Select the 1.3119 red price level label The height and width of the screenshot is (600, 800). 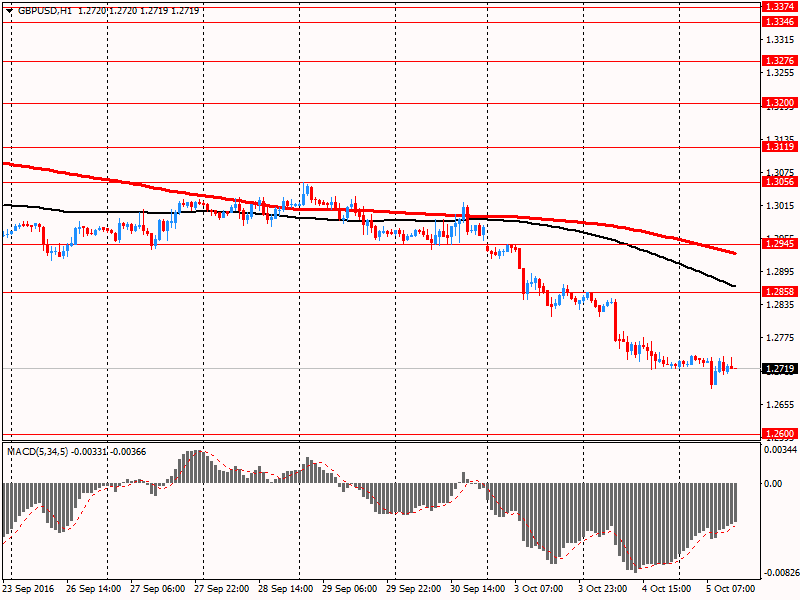tap(779, 147)
